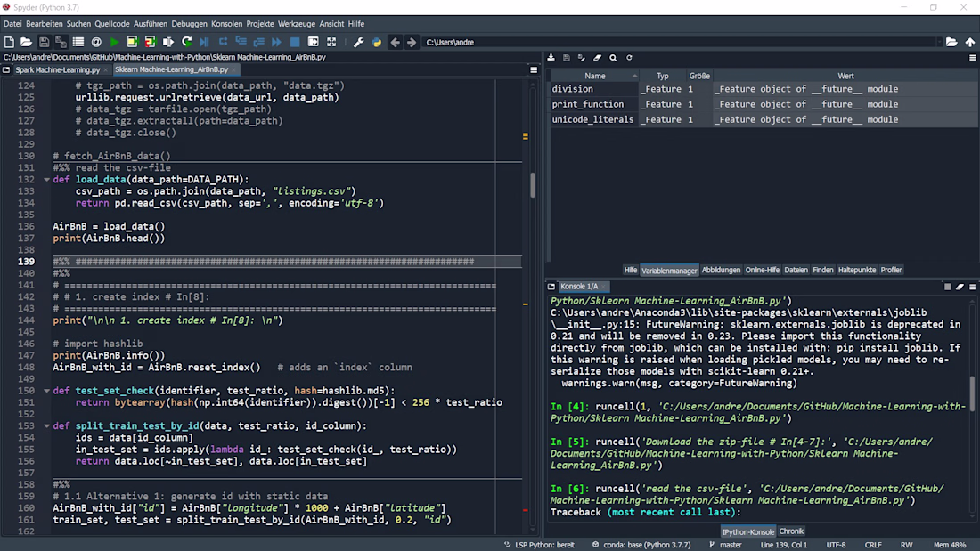Run the current selection or line

[168, 42]
